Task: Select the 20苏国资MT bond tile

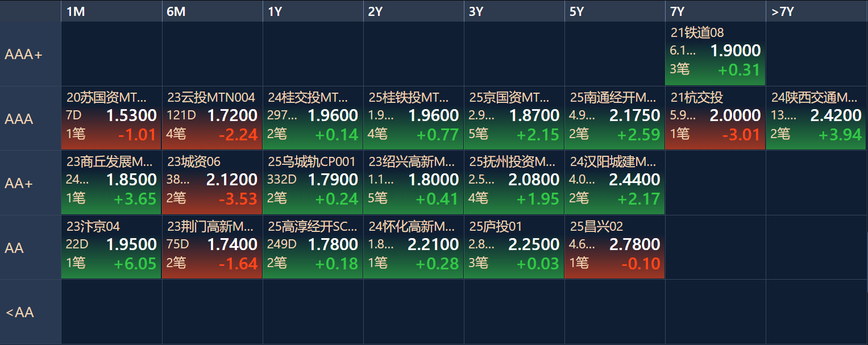Action: tap(111, 118)
